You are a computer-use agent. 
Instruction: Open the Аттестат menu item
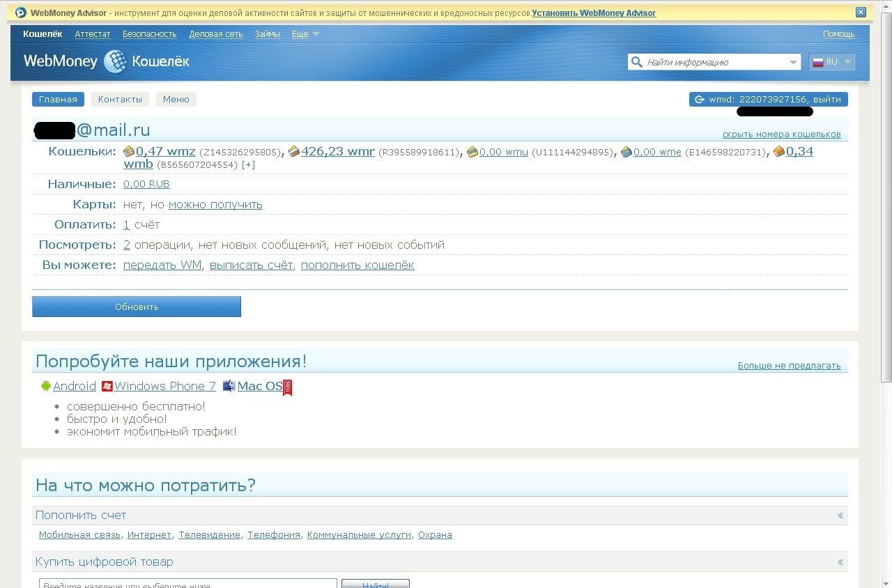point(93,34)
